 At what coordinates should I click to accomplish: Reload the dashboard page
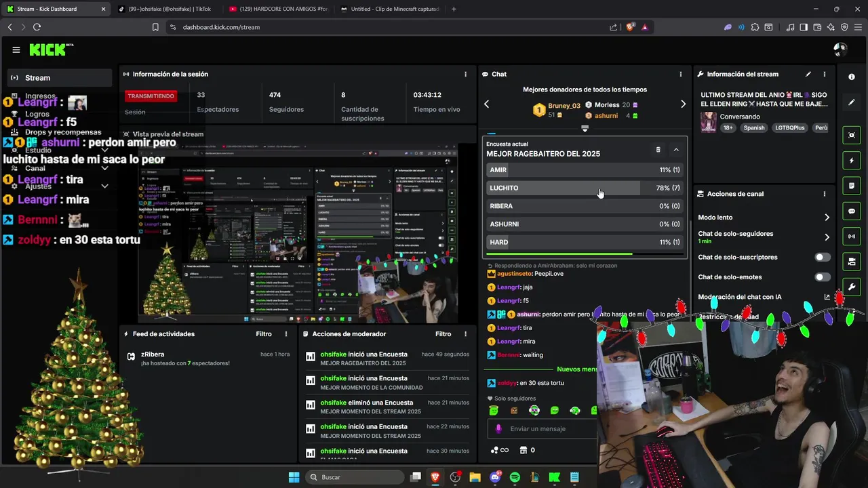coord(37,27)
